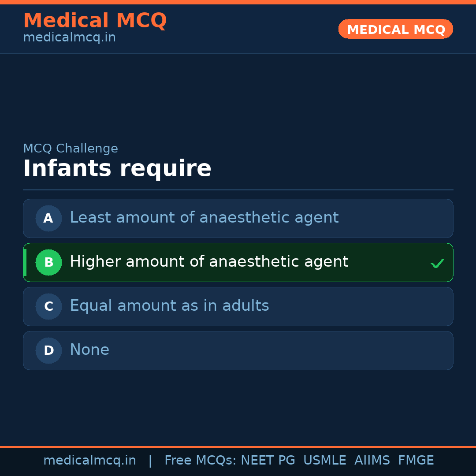Screen dimensions: 476x476
Task: Expand option D details
Action: pos(238,350)
